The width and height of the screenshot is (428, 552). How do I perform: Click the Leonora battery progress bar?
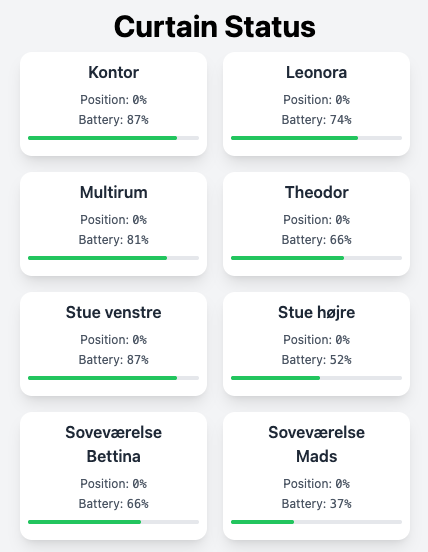(316, 138)
